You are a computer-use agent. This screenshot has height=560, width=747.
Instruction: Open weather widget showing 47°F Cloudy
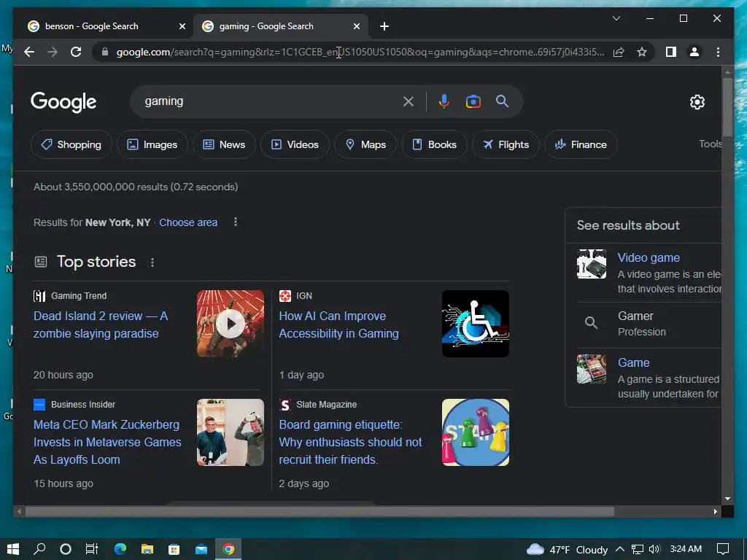[x=567, y=550]
